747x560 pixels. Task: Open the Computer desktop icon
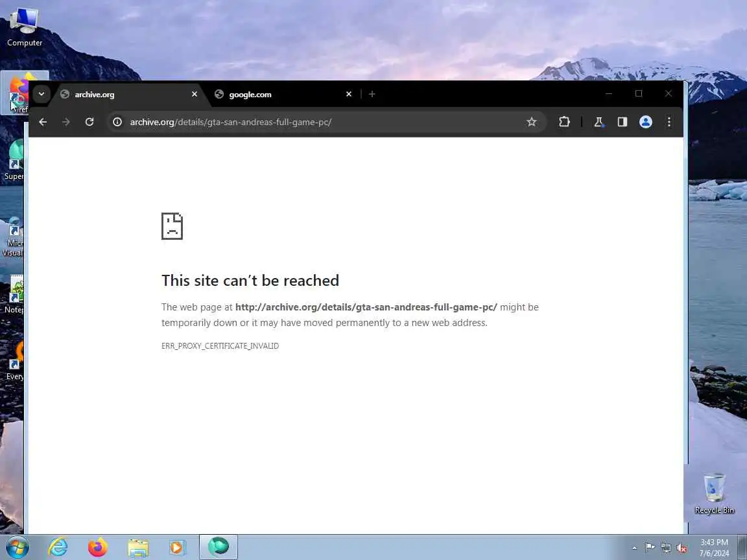coord(24,27)
